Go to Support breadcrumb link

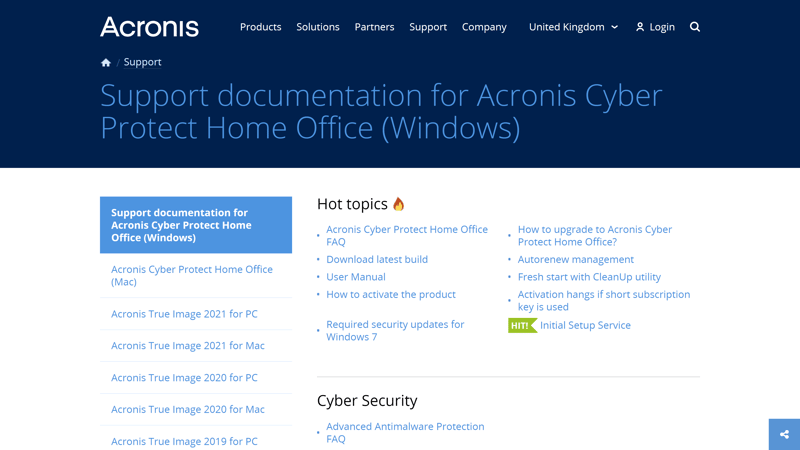(x=142, y=62)
